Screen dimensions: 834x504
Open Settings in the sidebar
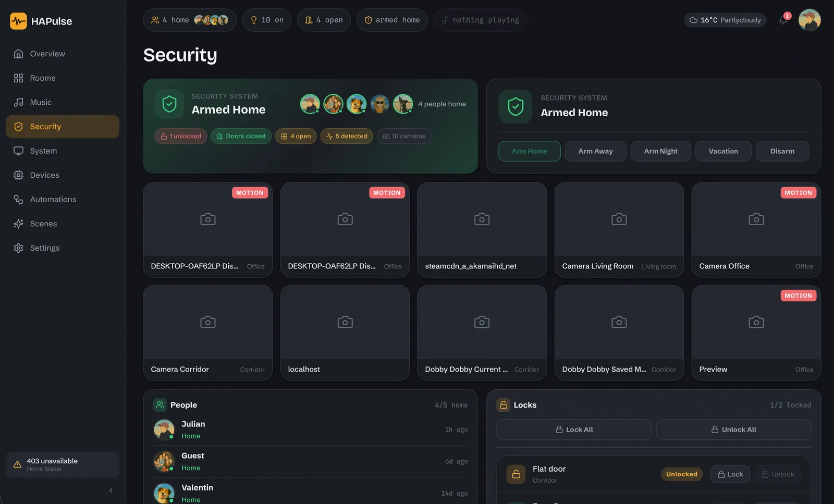click(x=63, y=248)
